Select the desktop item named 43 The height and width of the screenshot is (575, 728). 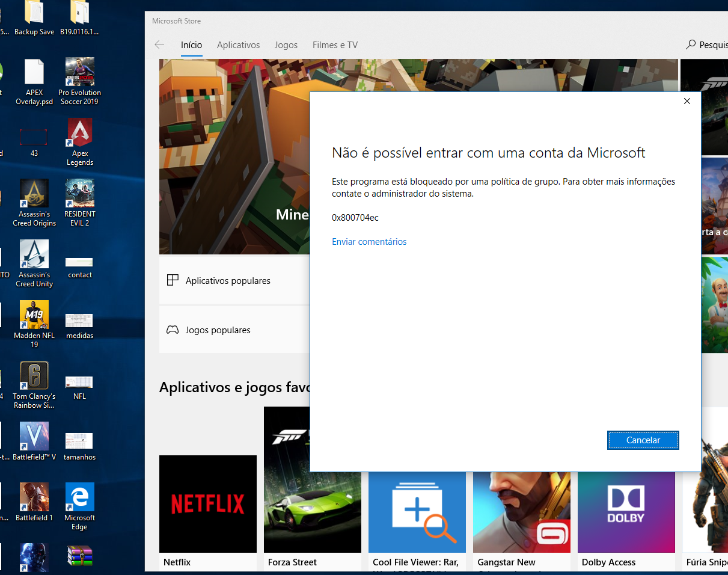(34, 143)
